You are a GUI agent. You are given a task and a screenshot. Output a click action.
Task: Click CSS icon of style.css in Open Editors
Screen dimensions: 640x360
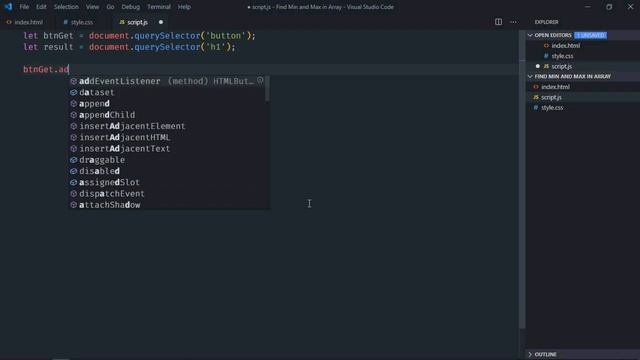click(x=546, y=56)
